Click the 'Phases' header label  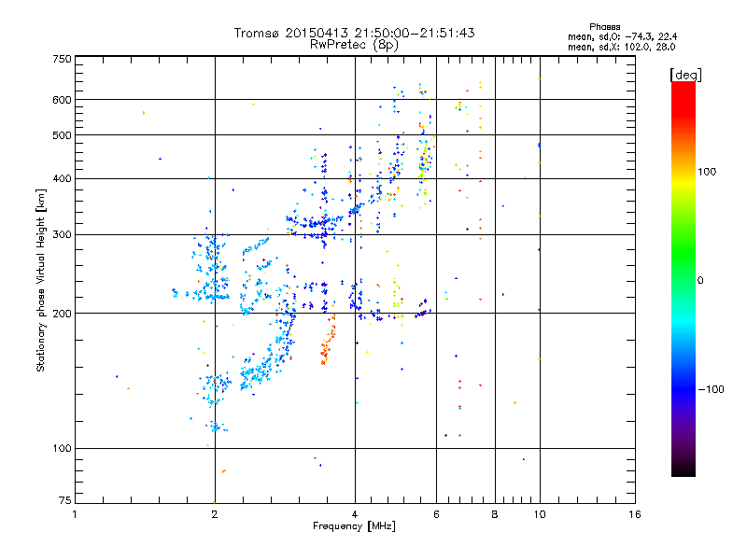tap(604, 27)
